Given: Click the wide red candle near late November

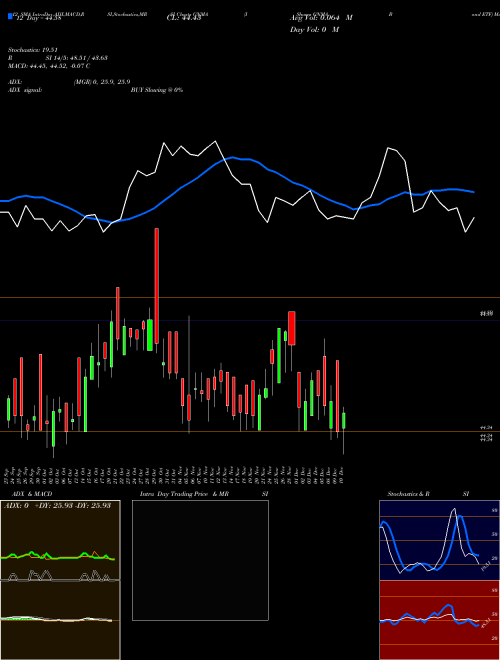Looking at the screenshot, I should click(291, 328).
